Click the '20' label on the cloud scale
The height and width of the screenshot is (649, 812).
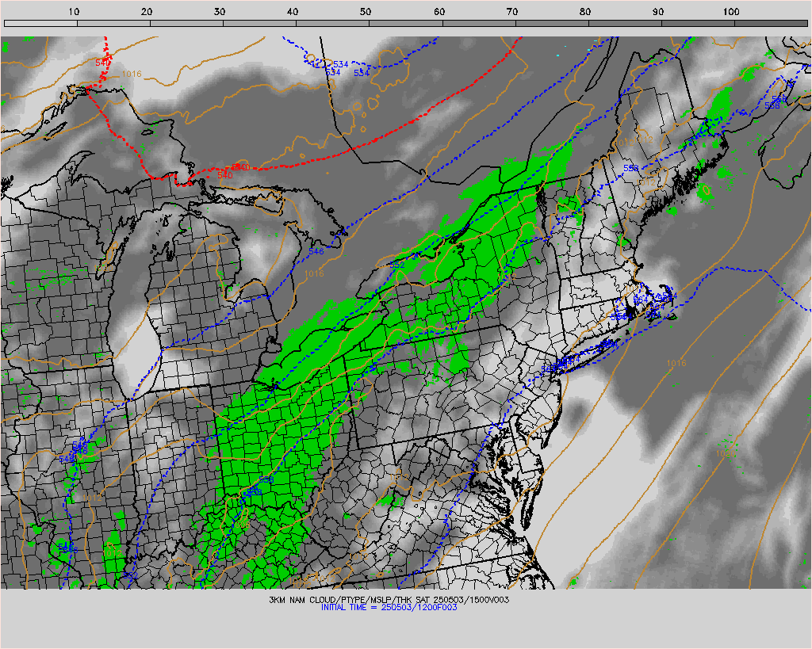point(147,11)
